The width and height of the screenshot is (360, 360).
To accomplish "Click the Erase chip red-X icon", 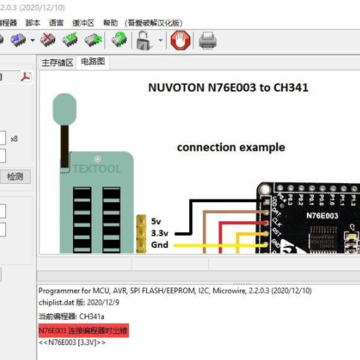I will [x=48, y=40].
